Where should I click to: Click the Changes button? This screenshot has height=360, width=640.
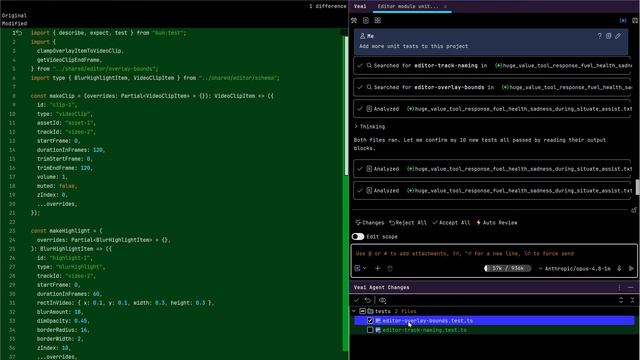[369, 223]
